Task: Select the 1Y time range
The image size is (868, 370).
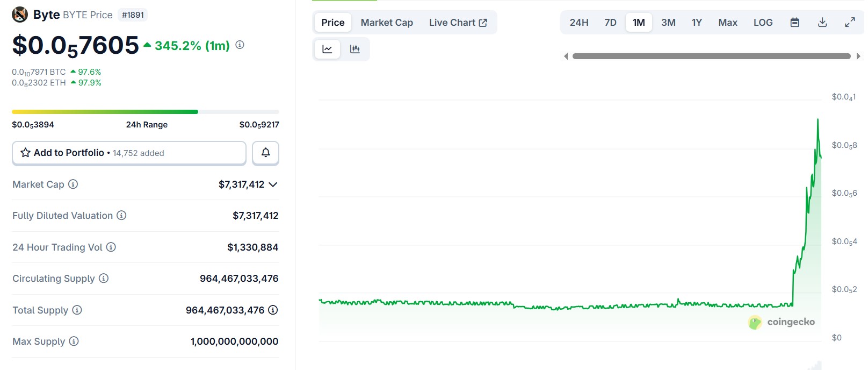Action: [697, 23]
